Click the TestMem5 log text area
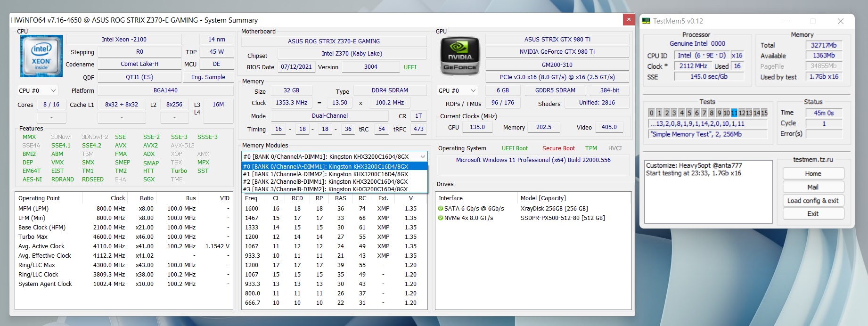The height and width of the screenshot is (326, 868). pyautogui.click(x=708, y=192)
